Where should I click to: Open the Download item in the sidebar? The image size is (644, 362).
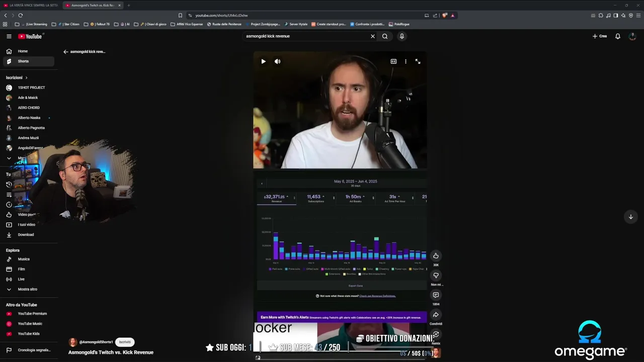pyautogui.click(x=28, y=235)
